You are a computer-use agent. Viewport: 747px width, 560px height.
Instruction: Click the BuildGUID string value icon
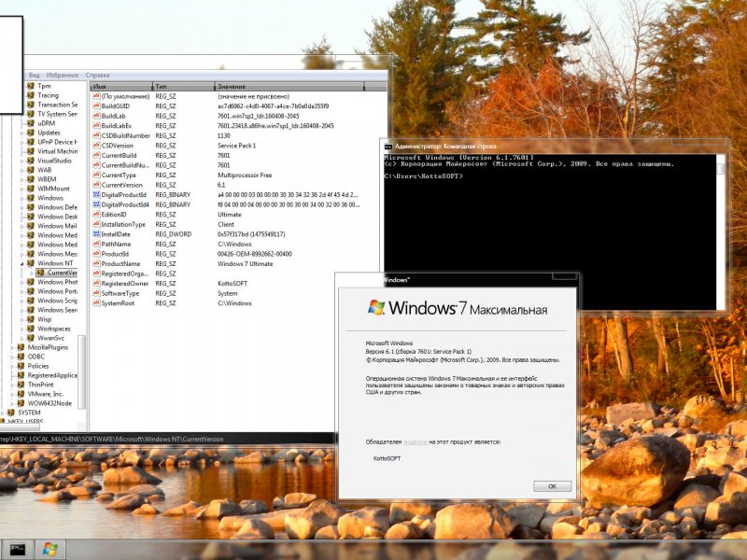tap(96, 106)
